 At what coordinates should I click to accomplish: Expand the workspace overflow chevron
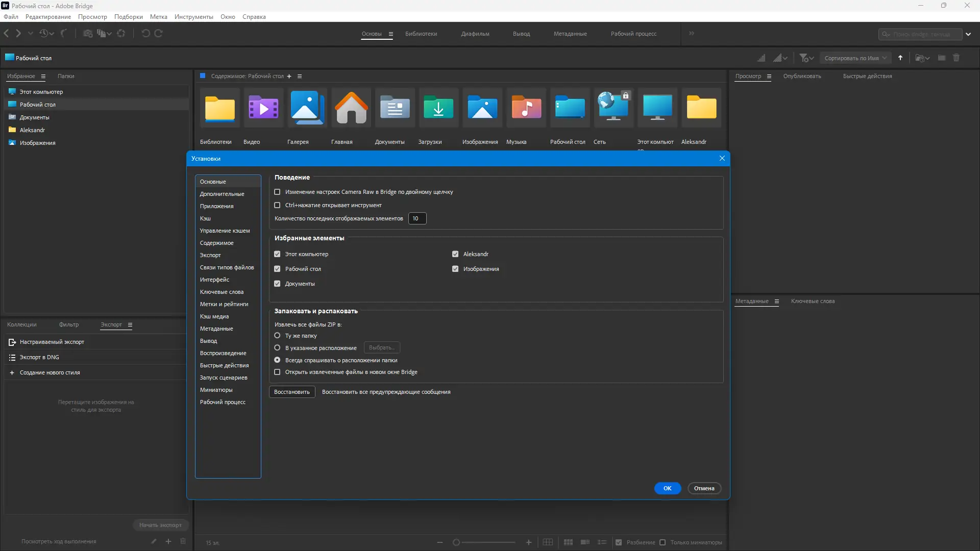pyautogui.click(x=692, y=34)
